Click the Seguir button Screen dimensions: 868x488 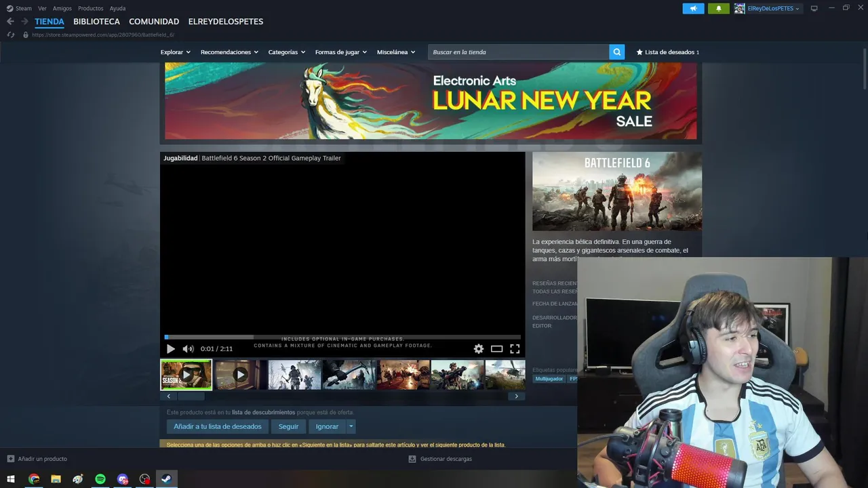[x=288, y=427]
